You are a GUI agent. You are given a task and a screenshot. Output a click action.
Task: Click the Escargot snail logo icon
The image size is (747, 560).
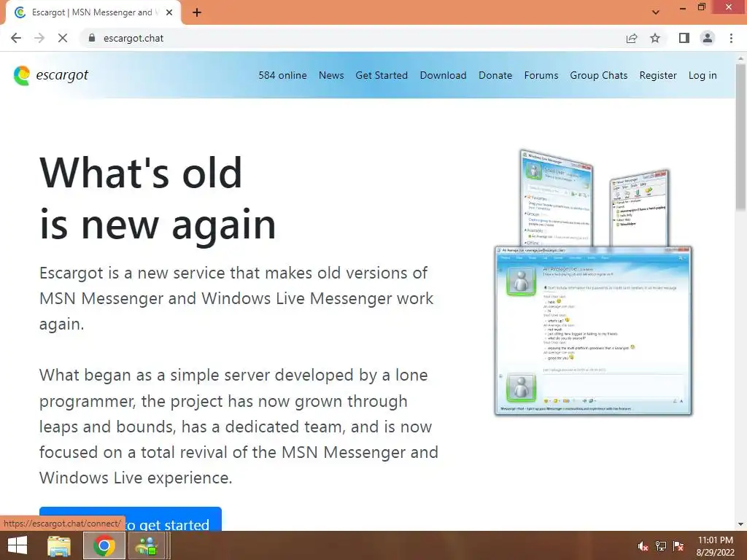point(21,75)
